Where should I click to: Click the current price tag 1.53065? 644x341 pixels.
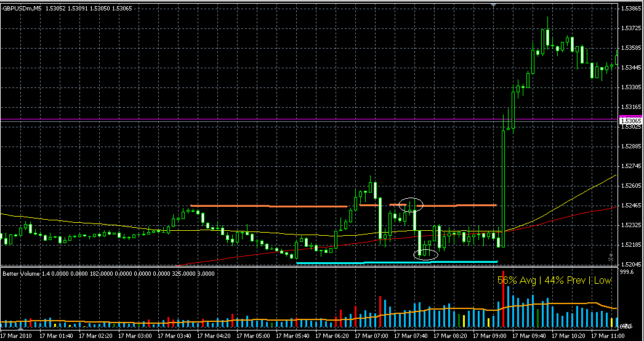[630, 121]
